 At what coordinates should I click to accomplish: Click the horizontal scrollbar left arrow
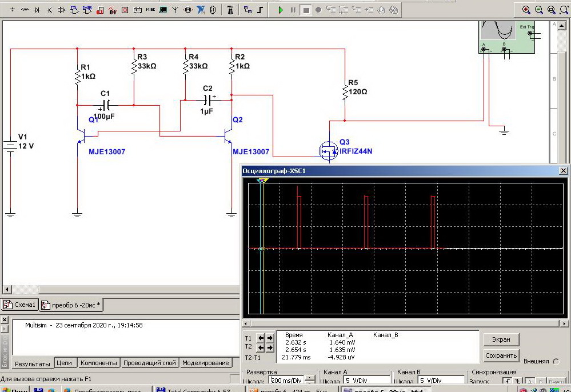(x=7, y=289)
